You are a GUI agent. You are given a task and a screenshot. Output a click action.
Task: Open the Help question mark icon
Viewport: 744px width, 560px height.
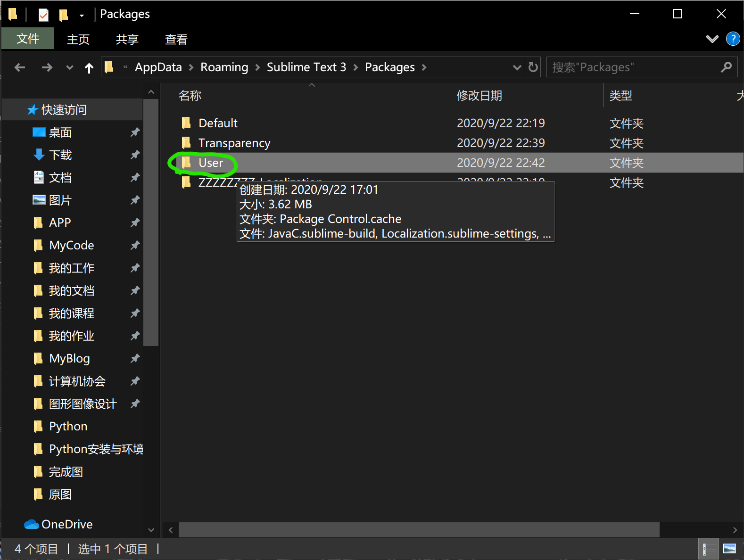click(x=733, y=39)
